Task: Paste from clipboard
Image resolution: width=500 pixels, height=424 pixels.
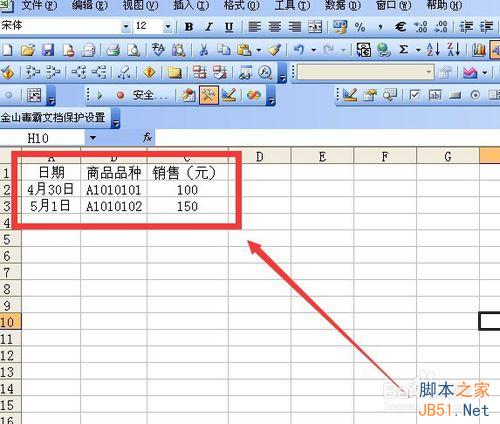Action: (244, 50)
